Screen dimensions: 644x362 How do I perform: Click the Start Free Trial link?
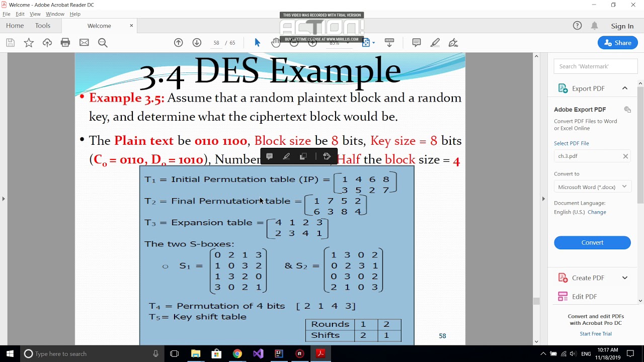coord(596,334)
